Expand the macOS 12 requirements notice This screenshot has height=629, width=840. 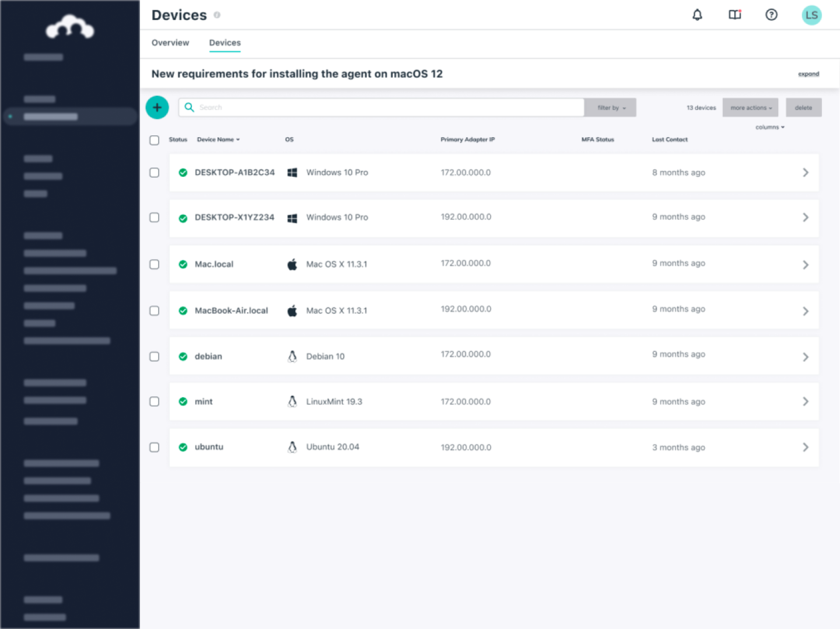coord(808,74)
